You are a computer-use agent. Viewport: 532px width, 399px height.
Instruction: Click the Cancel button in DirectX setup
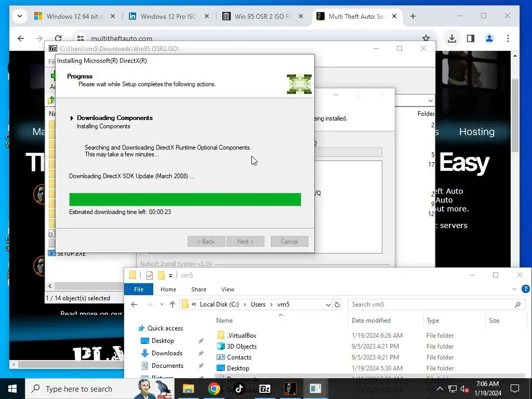click(x=289, y=242)
